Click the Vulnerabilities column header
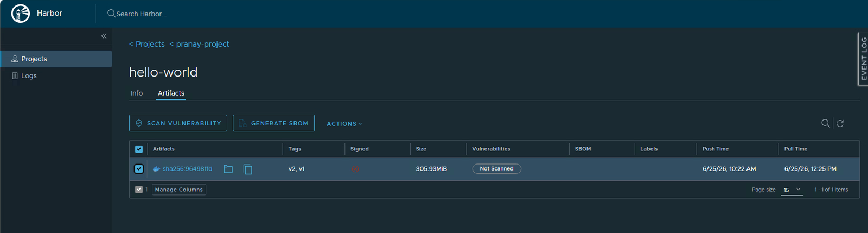 (x=491, y=149)
